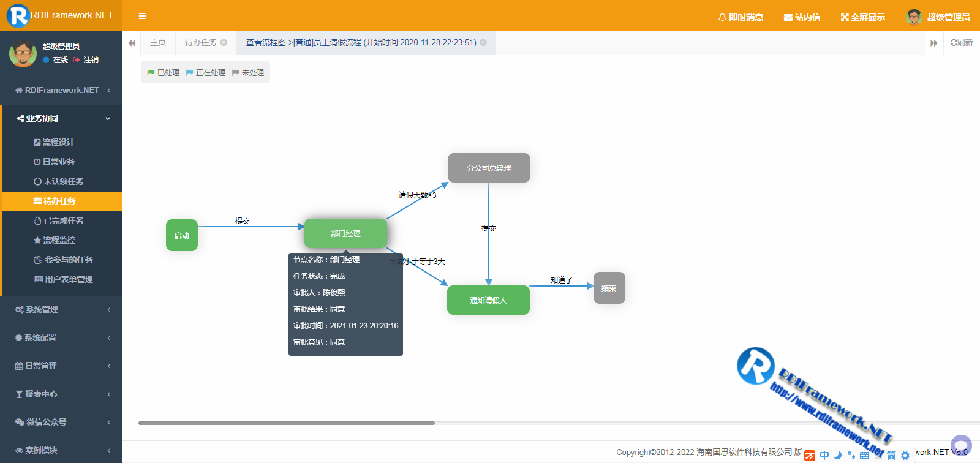The image size is (980, 463).
Task: Expand 微信公众号 section
Action: (x=61, y=422)
